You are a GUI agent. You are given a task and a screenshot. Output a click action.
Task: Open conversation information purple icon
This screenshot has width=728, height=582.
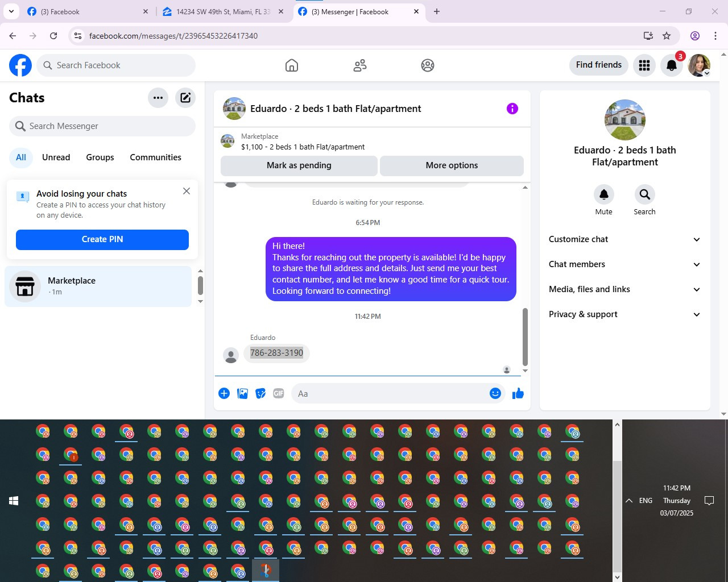512,109
